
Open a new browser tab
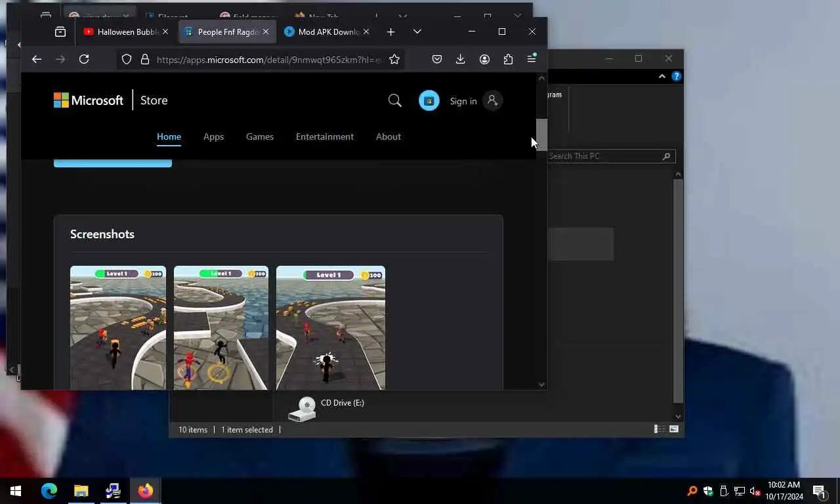(x=390, y=31)
